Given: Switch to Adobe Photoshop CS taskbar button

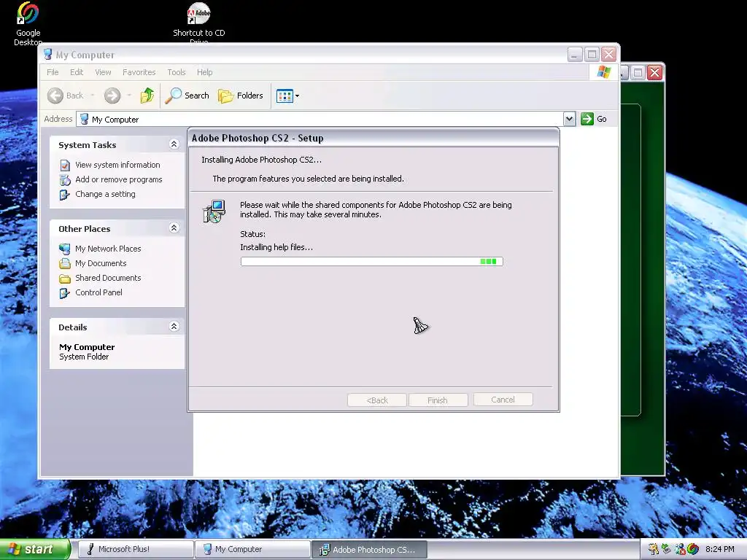Looking at the screenshot, I should (370, 550).
